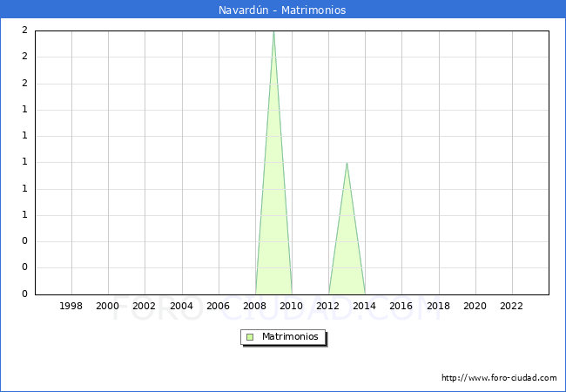Select the 2022 x-axis label

point(511,306)
